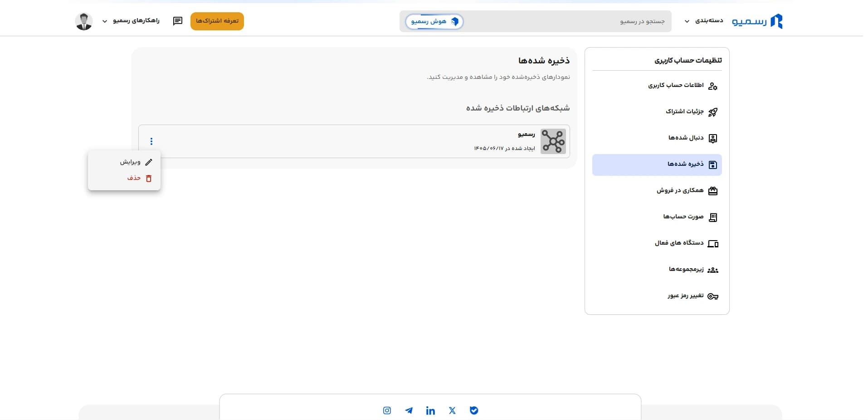This screenshot has width=868, height=420.
Task: Click the network graph thumbnail of رسمیو
Action: [553, 141]
